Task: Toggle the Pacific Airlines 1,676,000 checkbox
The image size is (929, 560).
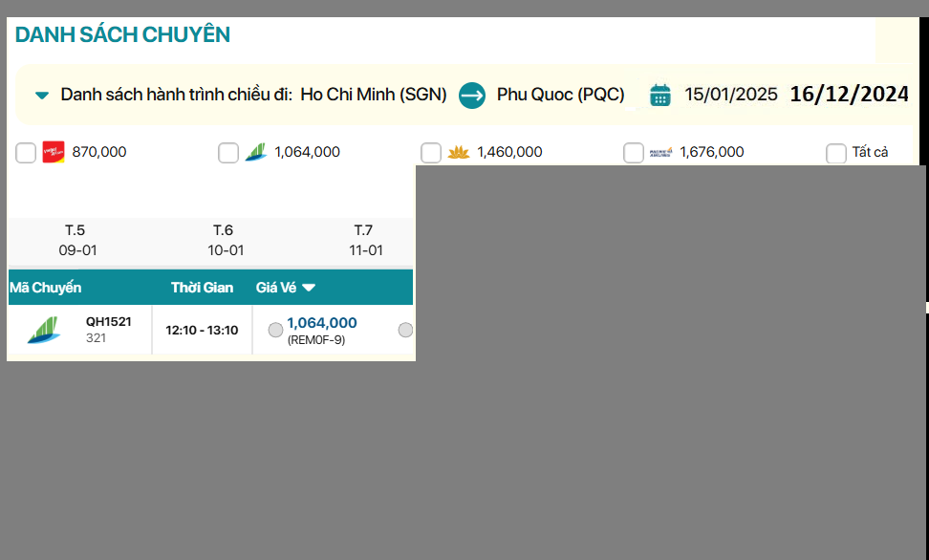Action: [634, 153]
